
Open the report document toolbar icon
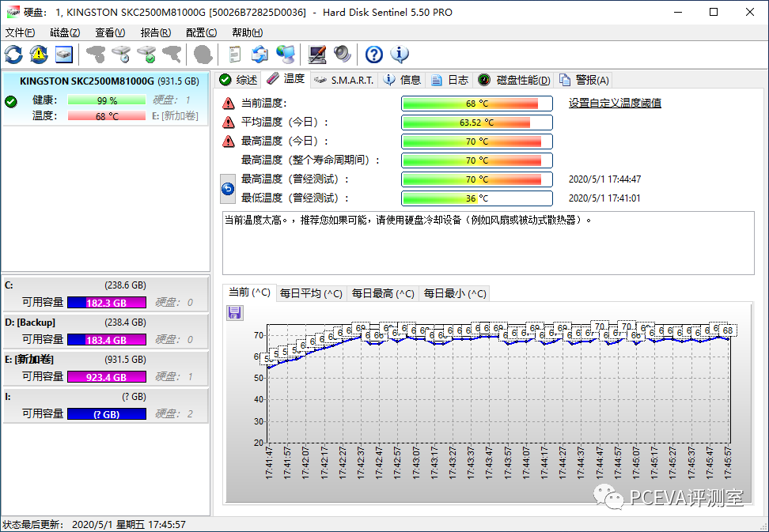click(235, 55)
